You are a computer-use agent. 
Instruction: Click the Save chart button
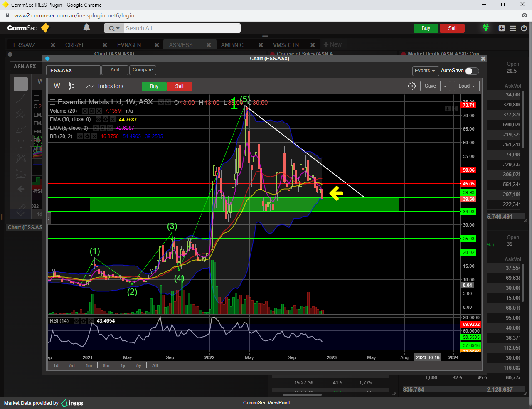[x=430, y=86]
